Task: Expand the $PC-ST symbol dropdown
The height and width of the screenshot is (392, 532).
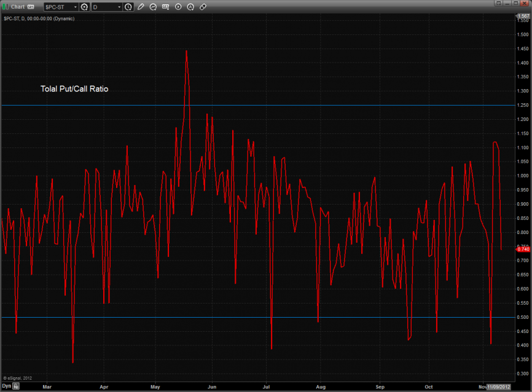Action: [x=76, y=7]
